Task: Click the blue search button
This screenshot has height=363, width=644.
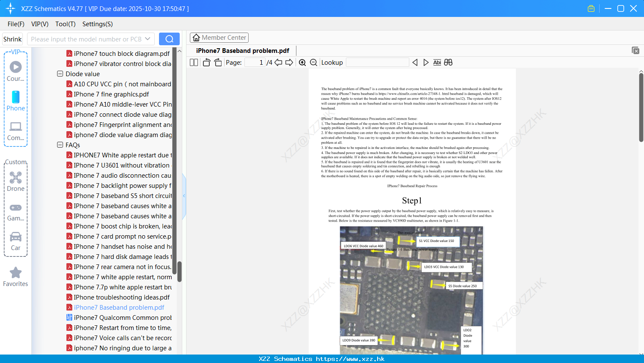Action: coord(169,39)
